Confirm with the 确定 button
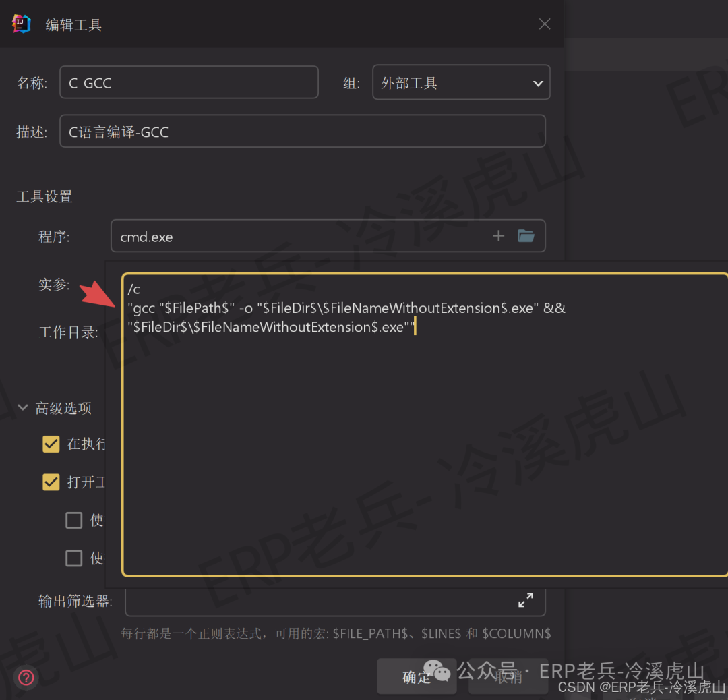Screen dimensions: 728x700 417,677
